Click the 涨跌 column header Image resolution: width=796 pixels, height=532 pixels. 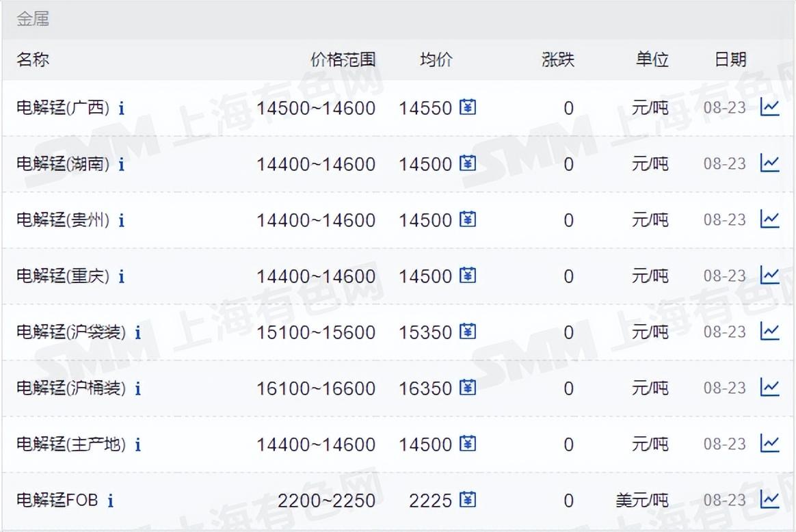(558, 59)
